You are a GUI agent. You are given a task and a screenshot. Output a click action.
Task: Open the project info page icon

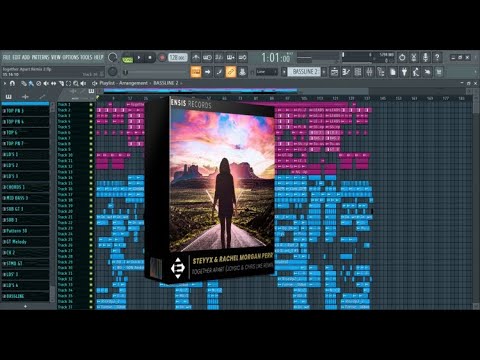(393, 72)
